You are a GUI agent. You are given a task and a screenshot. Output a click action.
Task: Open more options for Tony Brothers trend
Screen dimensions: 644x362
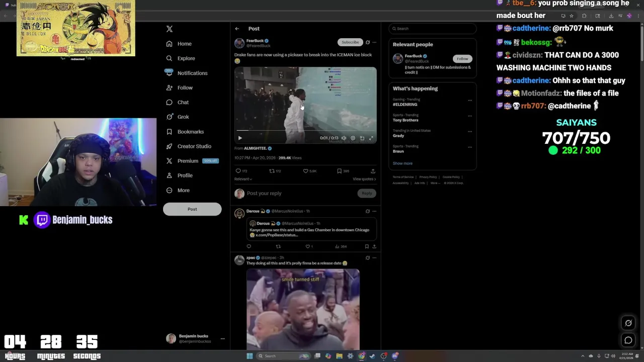pos(470,116)
